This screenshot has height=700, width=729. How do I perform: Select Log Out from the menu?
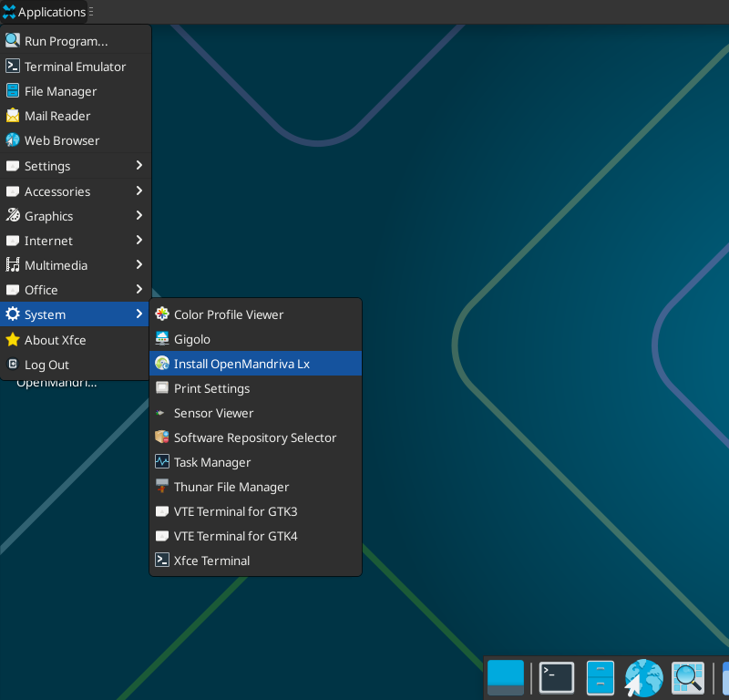click(x=46, y=365)
